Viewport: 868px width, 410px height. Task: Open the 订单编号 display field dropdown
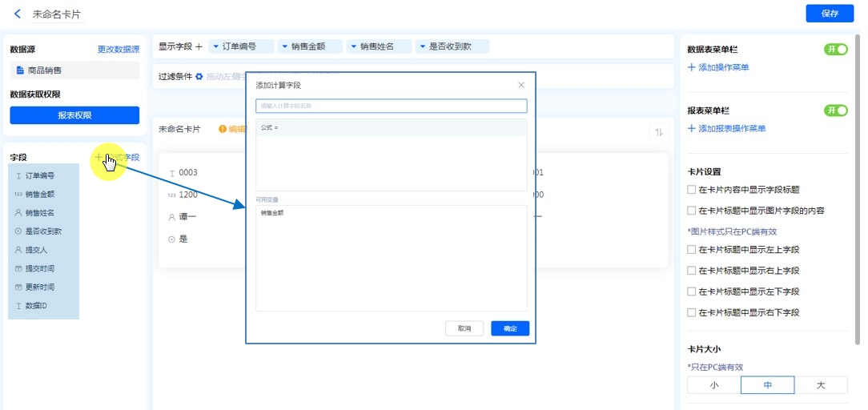tap(240, 46)
